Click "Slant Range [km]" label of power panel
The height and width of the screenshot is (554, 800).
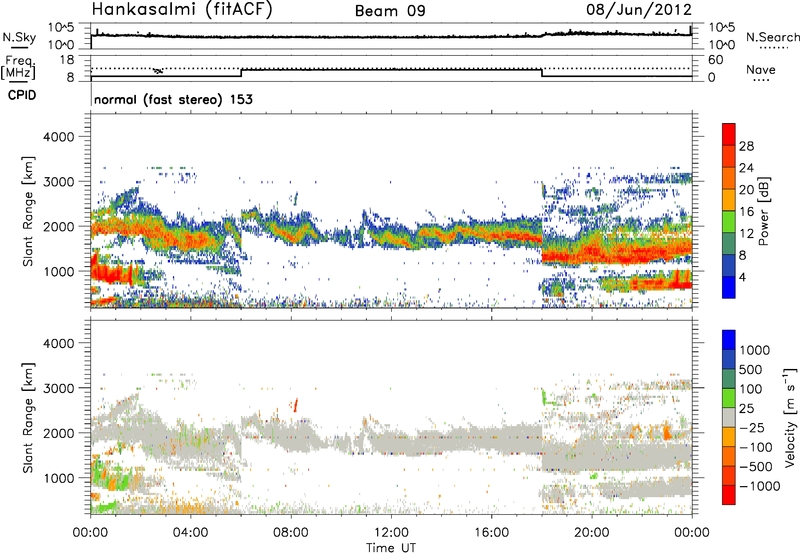(x=28, y=211)
